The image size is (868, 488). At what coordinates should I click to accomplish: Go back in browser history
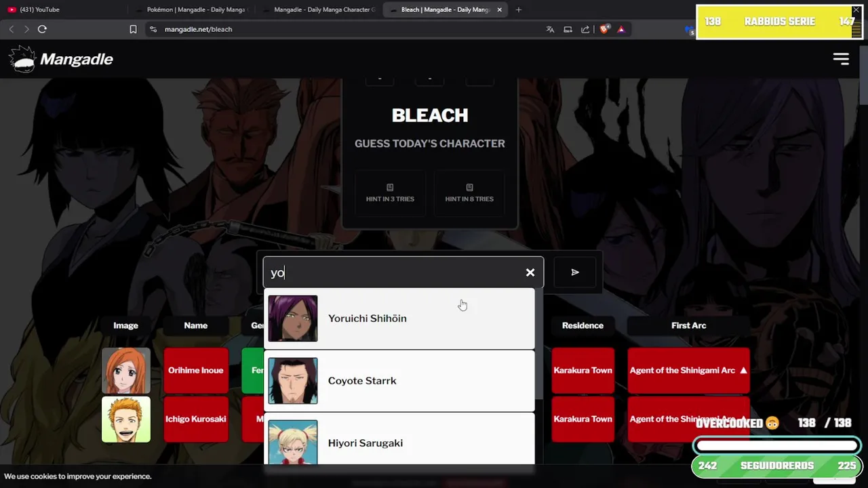click(x=12, y=29)
